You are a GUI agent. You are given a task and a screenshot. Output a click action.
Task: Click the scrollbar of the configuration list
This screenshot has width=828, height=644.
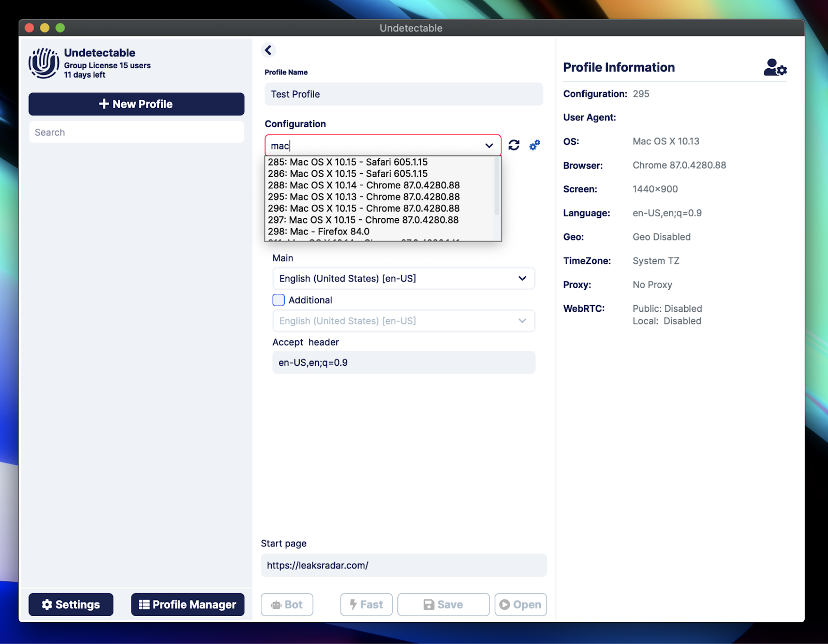click(497, 186)
